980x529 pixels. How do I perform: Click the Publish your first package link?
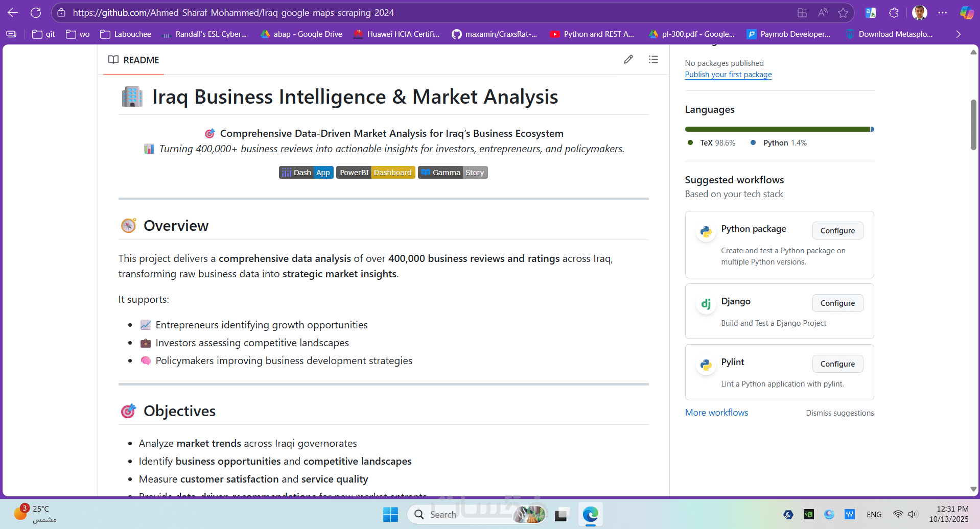coord(728,75)
